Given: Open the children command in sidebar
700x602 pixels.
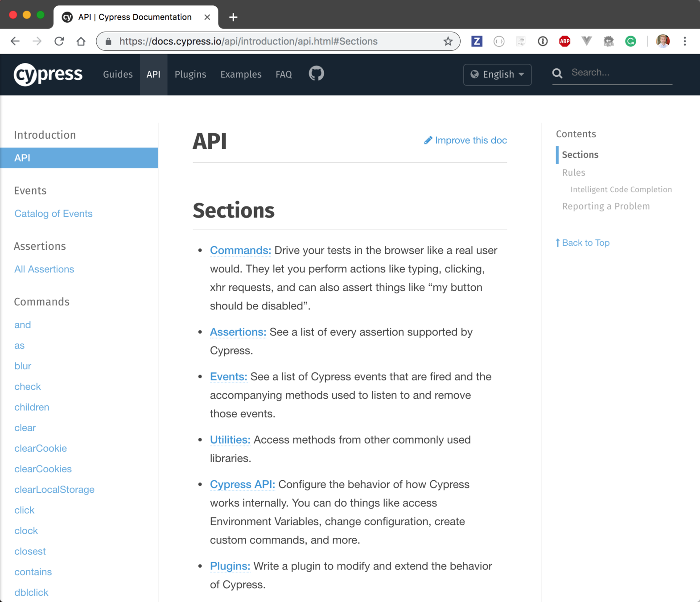Looking at the screenshot, I should tap(32, 407).
